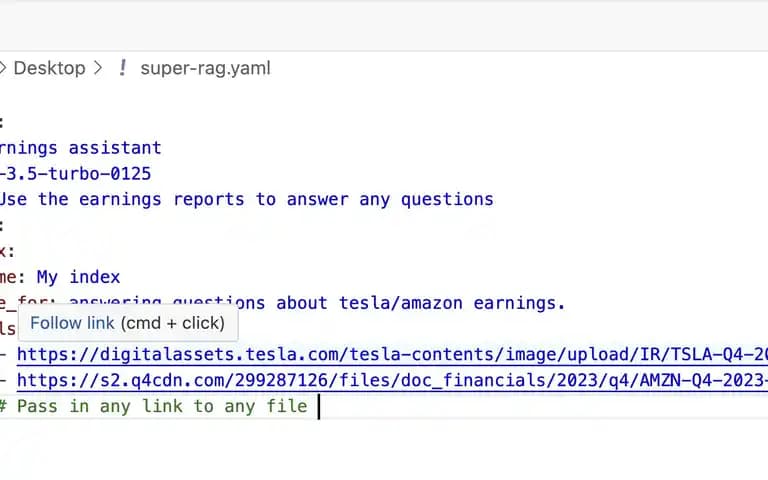This screenshot has height=480, width=768.
Task: Follow the digitalassets.tesla.com URL link
Action: pos(392,355)
